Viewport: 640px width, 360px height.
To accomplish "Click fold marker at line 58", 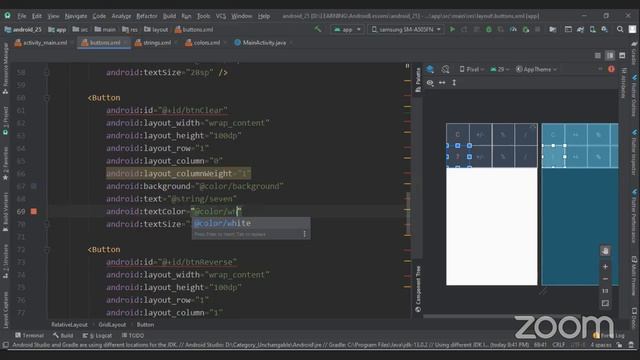I will point(46,73).
